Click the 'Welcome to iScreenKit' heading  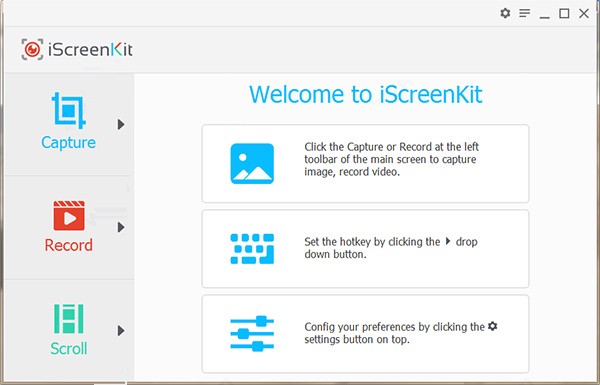pos(366,94)
